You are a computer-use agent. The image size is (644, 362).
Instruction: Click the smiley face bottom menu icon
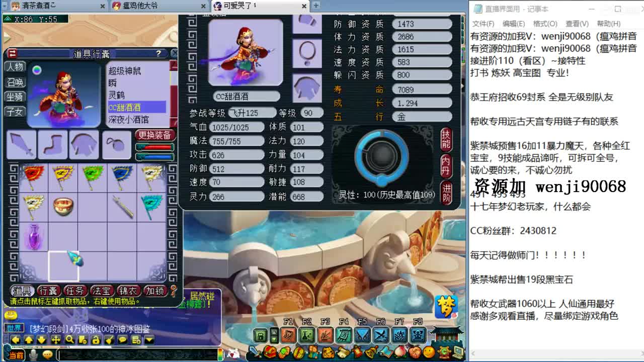click(429, 352)
